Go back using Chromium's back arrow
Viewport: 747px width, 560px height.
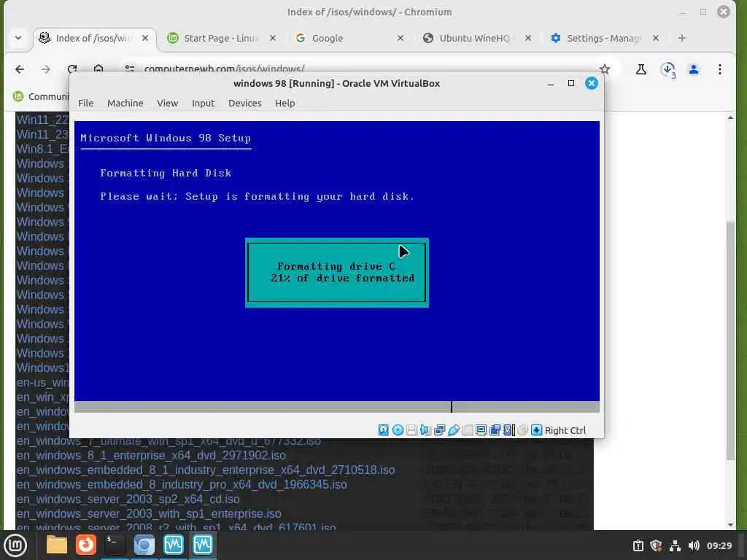tap(20, 69)
